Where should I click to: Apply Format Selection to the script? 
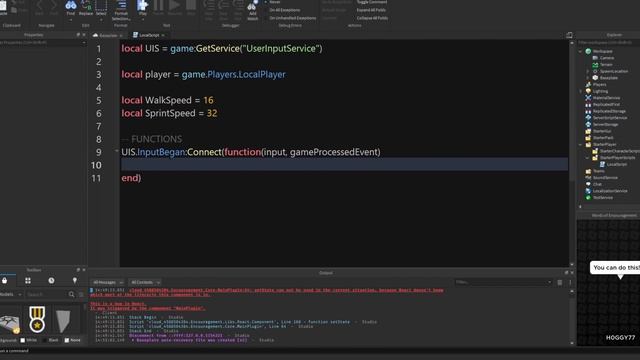click(x=121, y=10)
